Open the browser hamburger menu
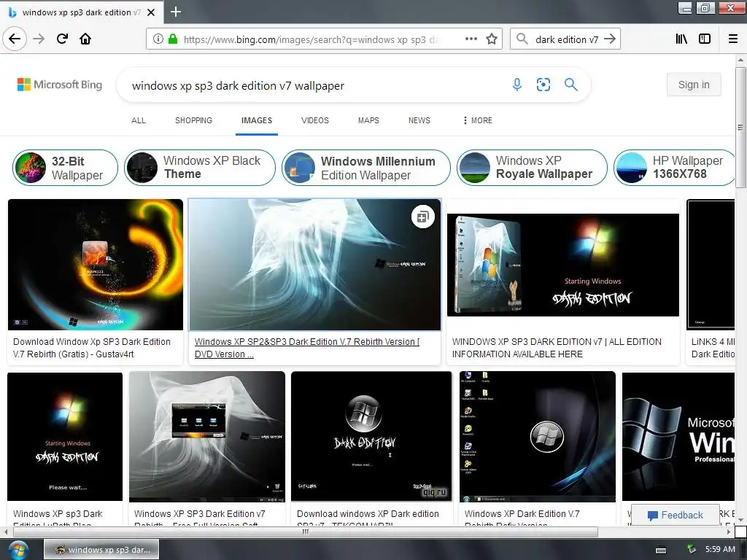Viewport: 747px width, 560px height. click(x=733, y=39)
